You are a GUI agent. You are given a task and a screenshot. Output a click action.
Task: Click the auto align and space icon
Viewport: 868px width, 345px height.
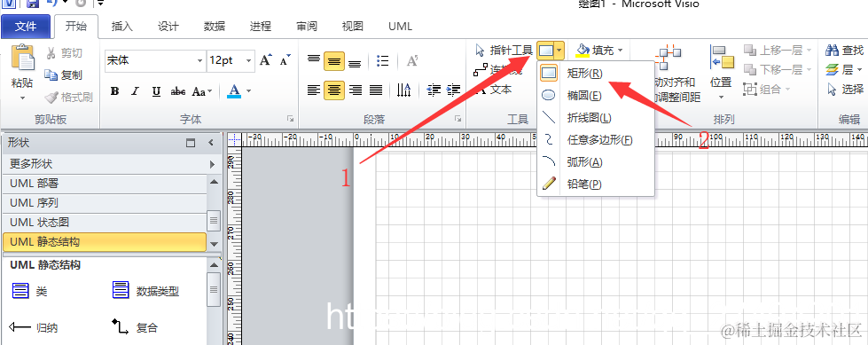(669, 57)
